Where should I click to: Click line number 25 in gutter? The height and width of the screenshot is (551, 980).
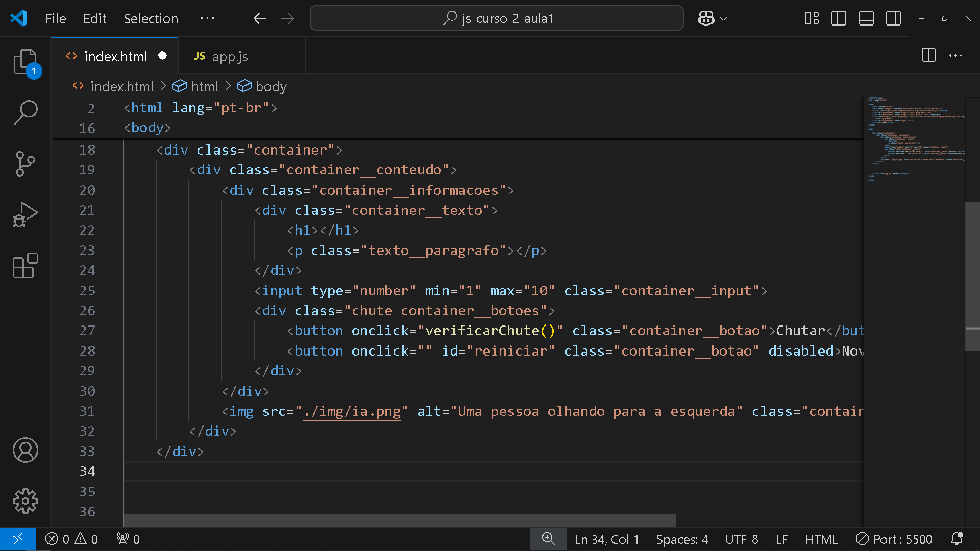tap(87, 291)
